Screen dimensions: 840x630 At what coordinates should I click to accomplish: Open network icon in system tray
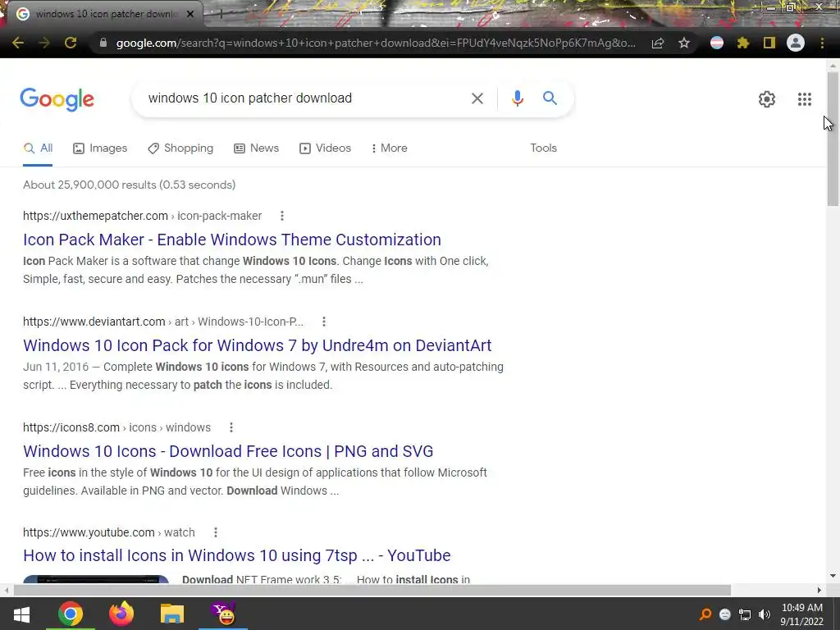(x=745, y=614)
